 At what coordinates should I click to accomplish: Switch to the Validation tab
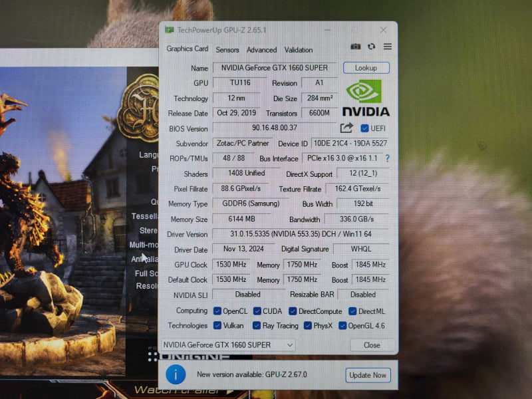coord(299,50)
